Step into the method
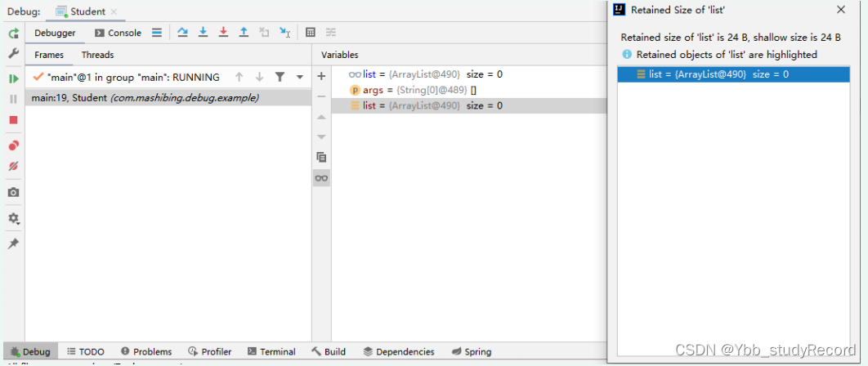The image size is (868, 366). click(x=203, y=33)
